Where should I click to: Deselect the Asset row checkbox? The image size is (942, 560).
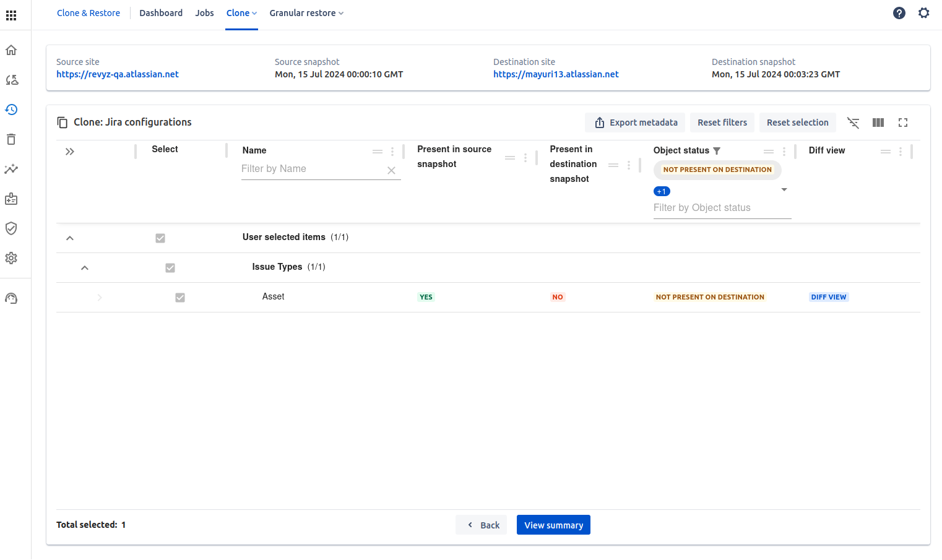coord(180,298)
